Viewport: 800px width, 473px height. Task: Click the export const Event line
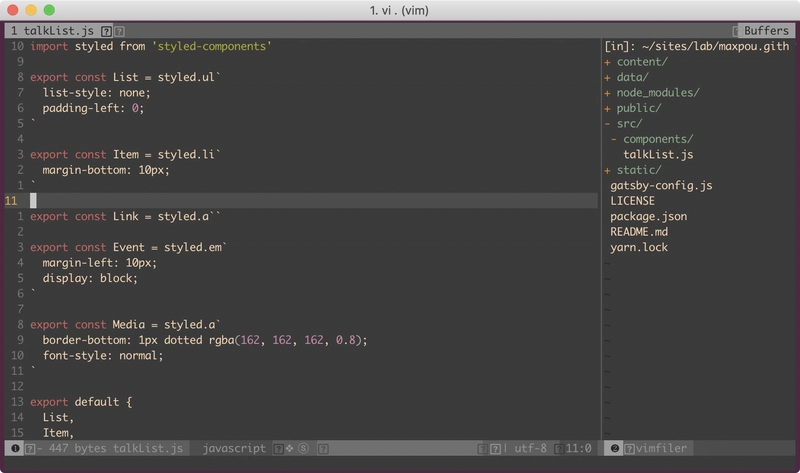point(128,247)
